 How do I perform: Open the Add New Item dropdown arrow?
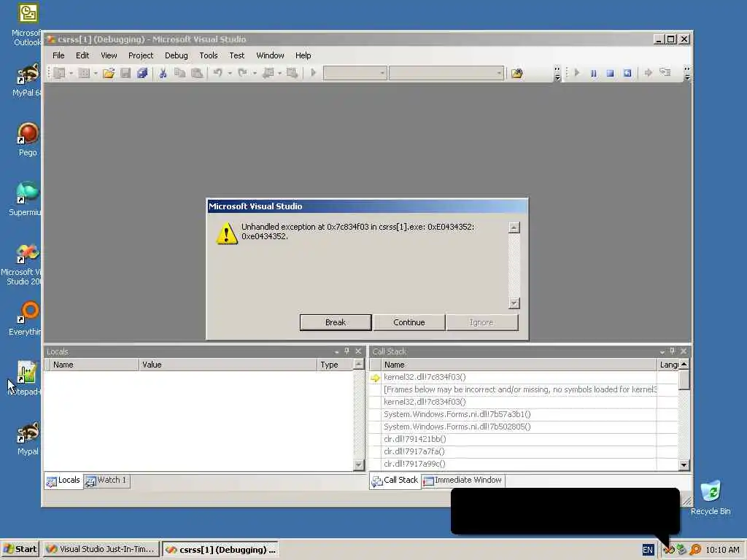[x=96, y=73]
